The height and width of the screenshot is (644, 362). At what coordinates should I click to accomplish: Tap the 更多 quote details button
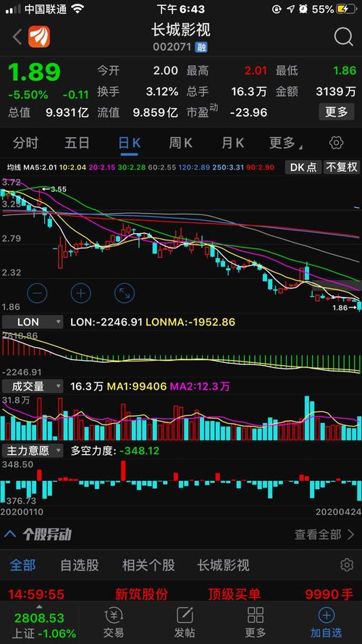[x=337, y=112]
